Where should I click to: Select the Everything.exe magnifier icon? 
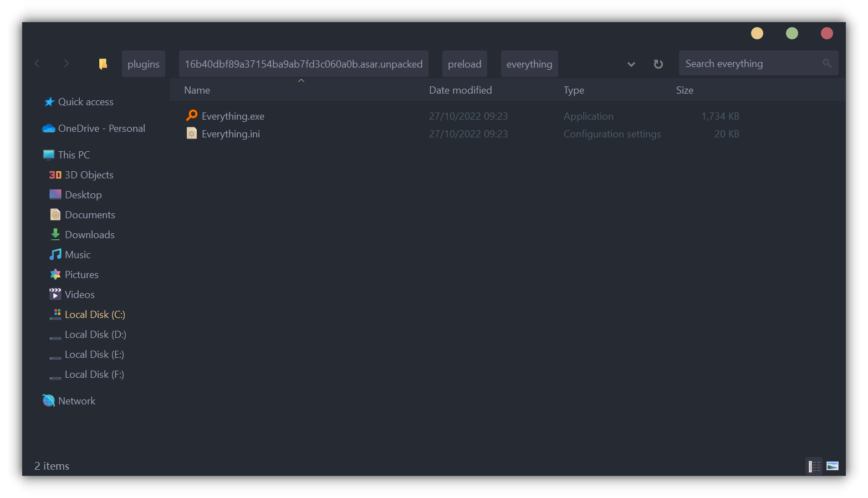[192, 115]
